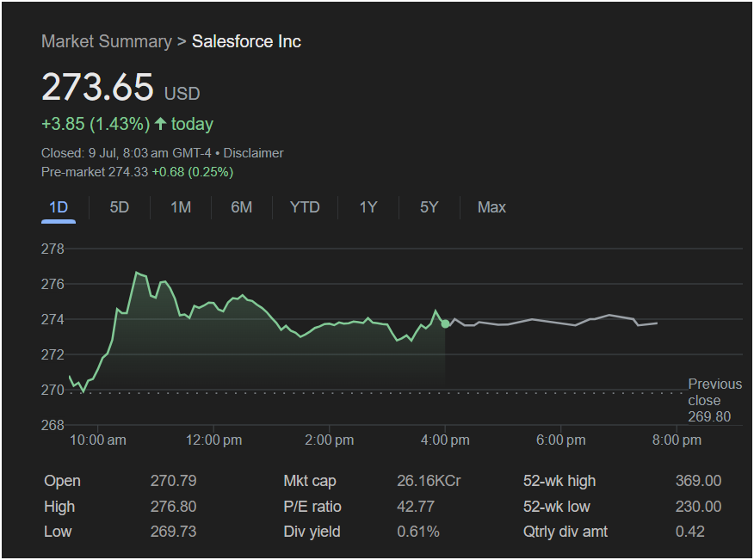
Task: Click the 12:00 pm axis label
Action: point(214,440)
